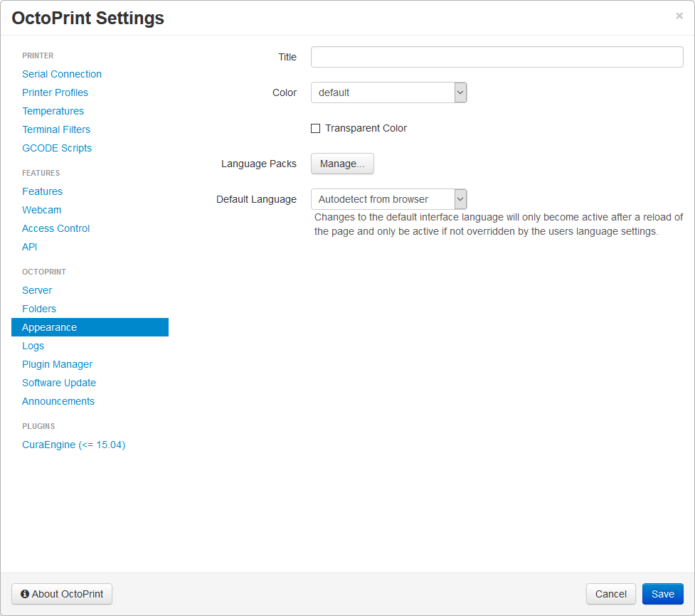Close the settings dialog with X
695x616 pixels.
pyautogui.click(x=679, y=16)
